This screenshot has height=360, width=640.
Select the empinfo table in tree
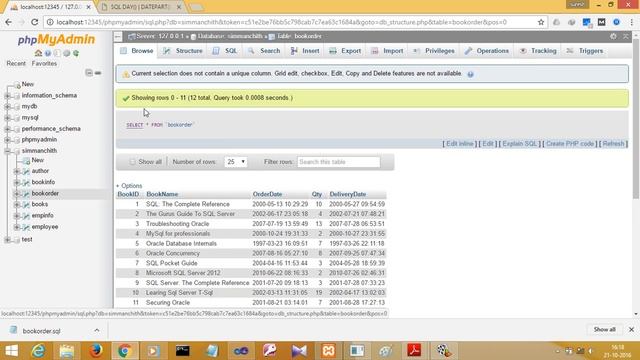point(42,216)
